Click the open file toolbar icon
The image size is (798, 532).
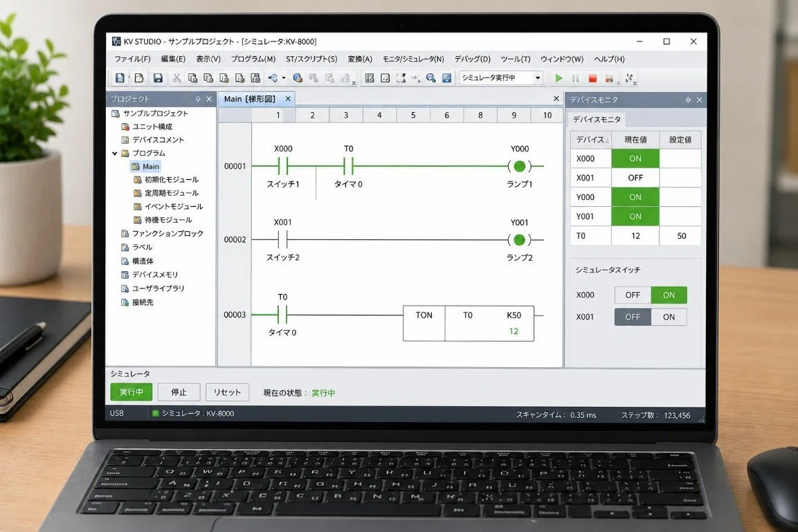139,77
